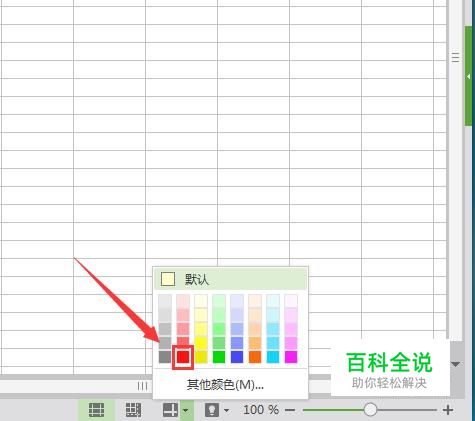Zoom out with the minus button
Screen dimensions: 475x421
click(290, 410)
